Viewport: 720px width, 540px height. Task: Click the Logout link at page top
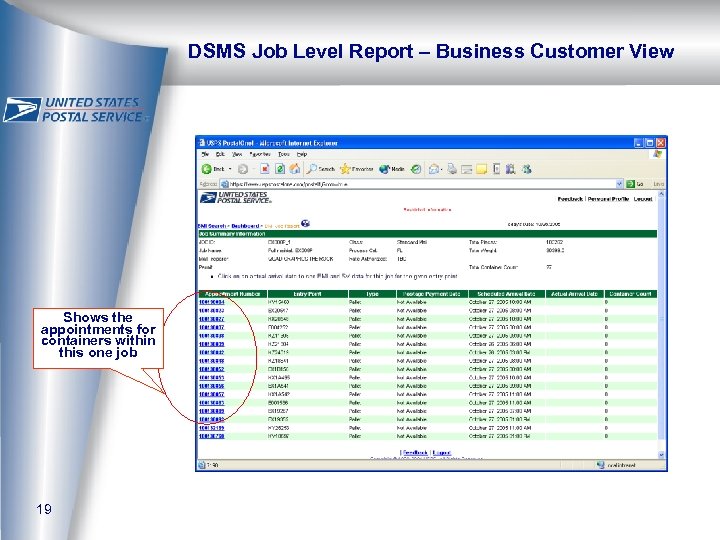(x=643, y=199)
